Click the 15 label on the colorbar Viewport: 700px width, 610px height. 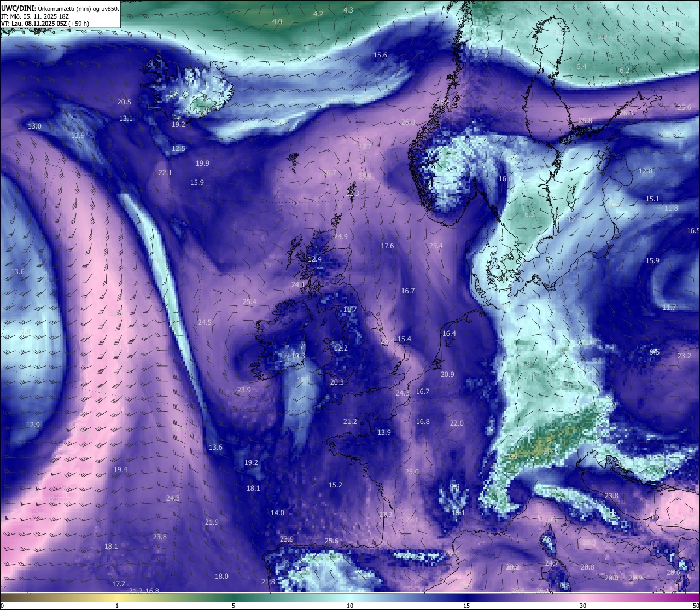point(466,606)
